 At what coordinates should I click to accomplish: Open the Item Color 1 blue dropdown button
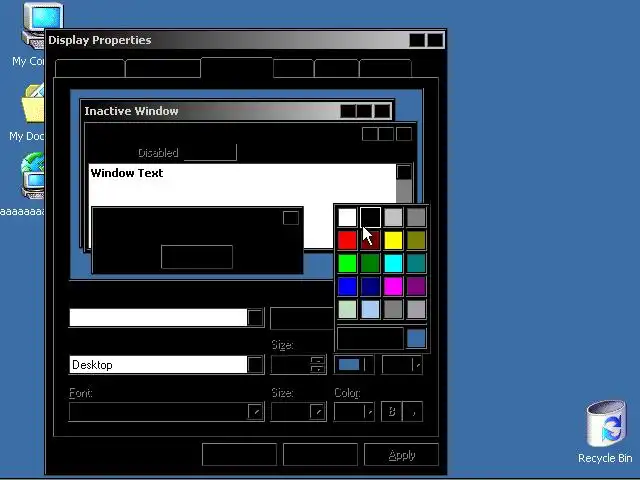[x=354, y=364]
